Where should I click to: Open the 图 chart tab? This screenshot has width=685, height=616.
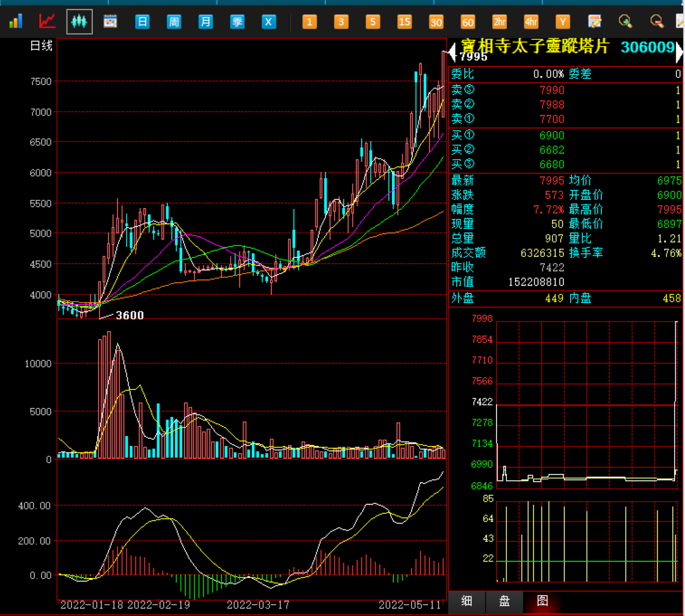pos(542,601)
